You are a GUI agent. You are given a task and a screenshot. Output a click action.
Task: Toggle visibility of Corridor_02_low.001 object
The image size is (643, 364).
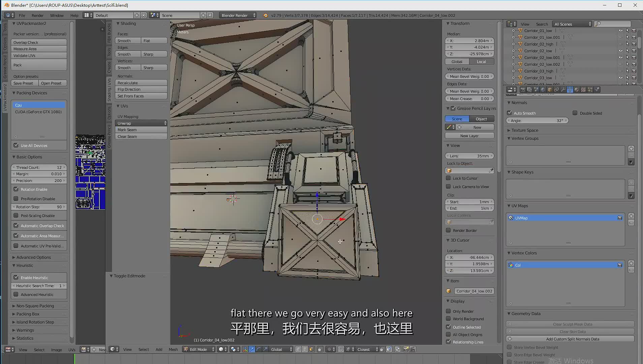620,57
